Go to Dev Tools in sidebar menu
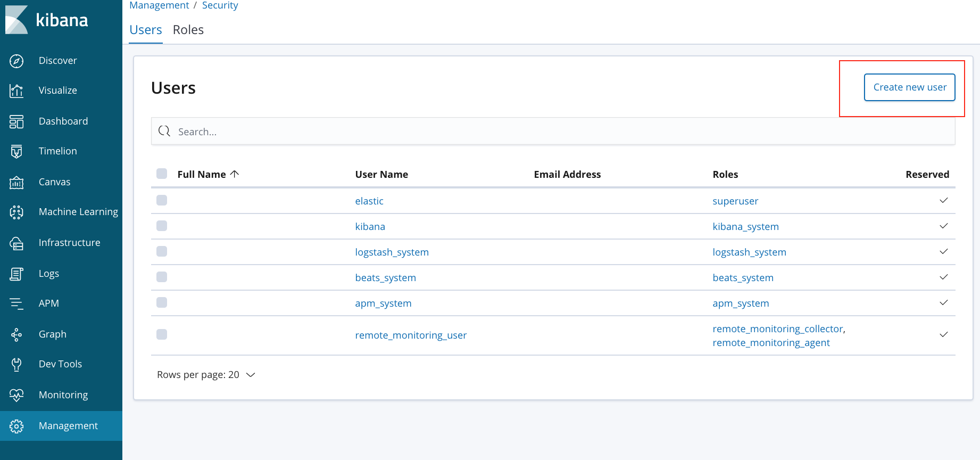 pyautogui.click(x=60, y=364)
